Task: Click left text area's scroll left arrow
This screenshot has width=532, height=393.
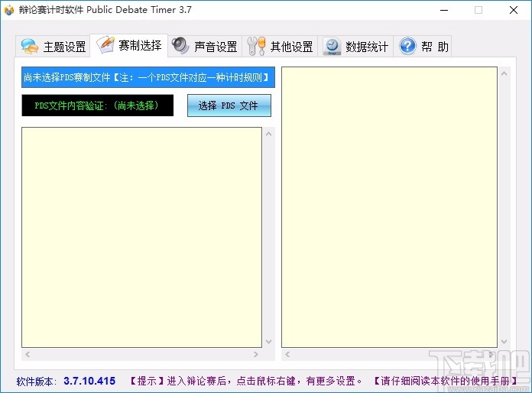Action: tap(28, 354)
